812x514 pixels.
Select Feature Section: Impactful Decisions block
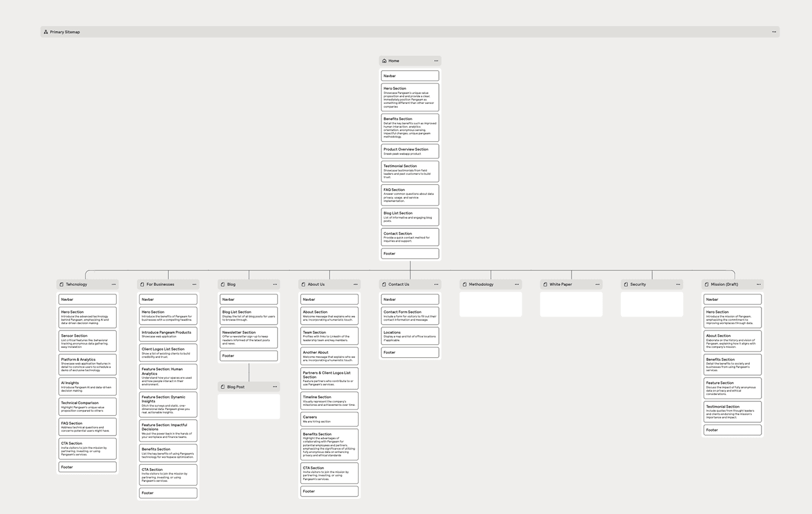point(168,431)
